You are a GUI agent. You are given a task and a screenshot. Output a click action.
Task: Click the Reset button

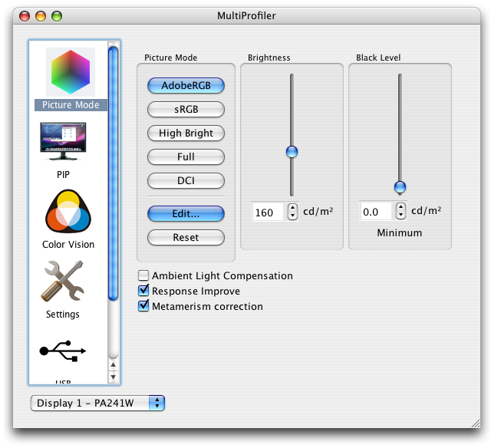click(x=186, y=238)
